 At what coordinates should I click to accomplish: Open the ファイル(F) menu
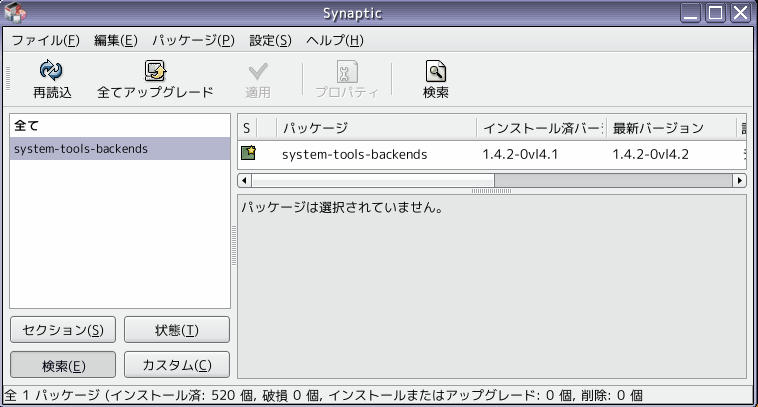click(x=45, y=40)
